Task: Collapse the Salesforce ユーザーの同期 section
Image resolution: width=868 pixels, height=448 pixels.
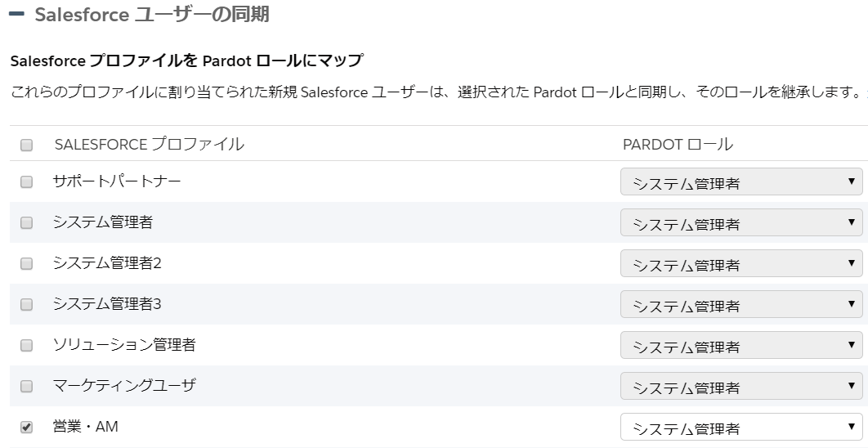Action: [16, 14]
